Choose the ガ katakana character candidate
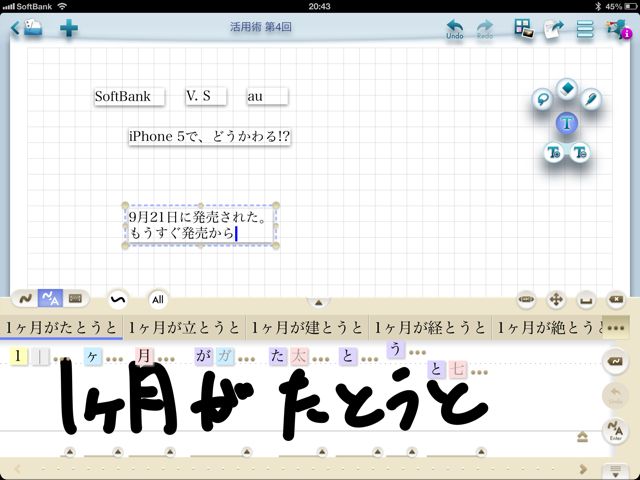Screen dimensions: 640x480 pos(225,356)
